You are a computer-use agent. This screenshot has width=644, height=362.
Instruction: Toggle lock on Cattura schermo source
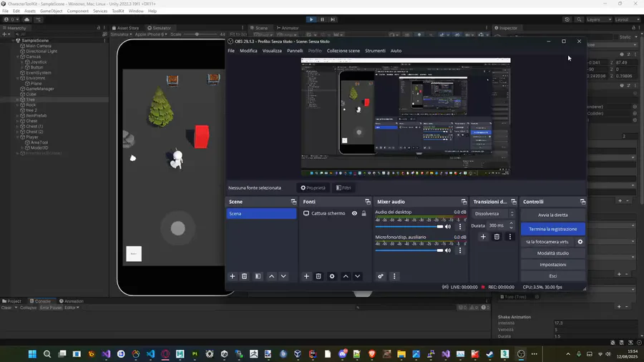(364, 213)
